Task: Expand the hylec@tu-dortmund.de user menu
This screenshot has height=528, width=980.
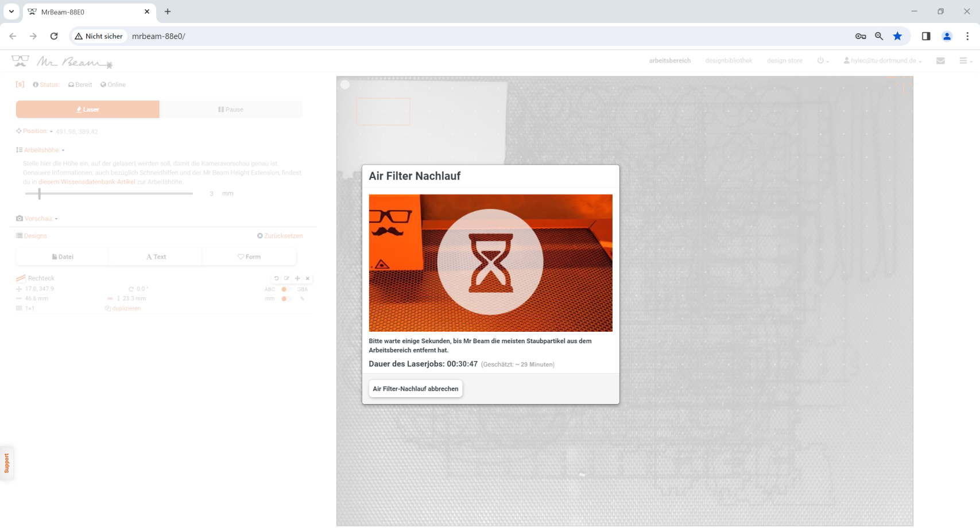Action: point(882,60)
